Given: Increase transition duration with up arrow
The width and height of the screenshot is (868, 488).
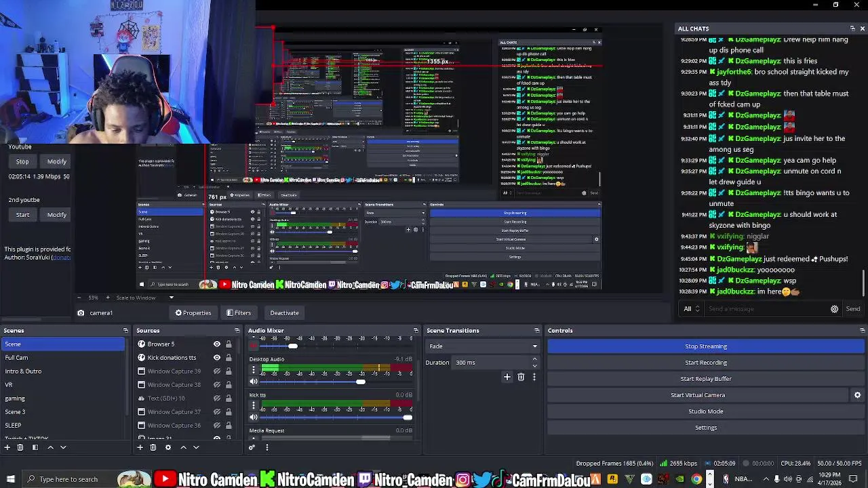Looking at the screenshot, I should point(534,359).
